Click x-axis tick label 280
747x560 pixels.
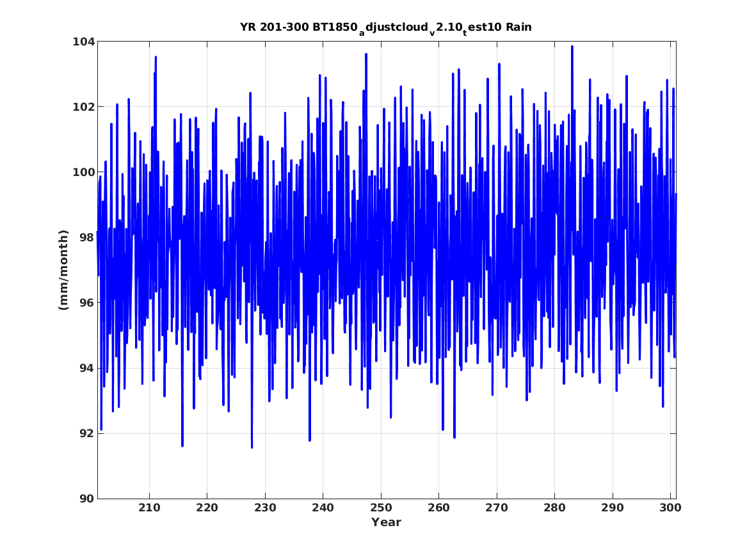click(554, 508)
